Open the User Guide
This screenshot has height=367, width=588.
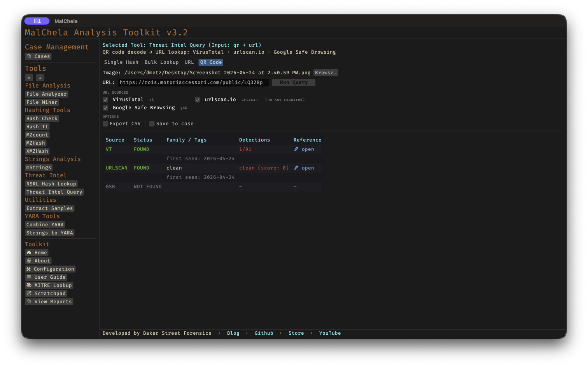(x=46, y=277)
